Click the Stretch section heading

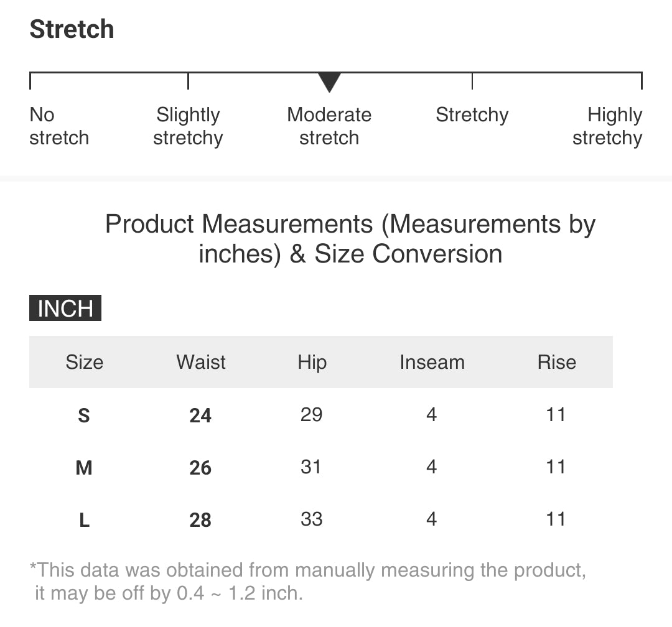[72, 30]
